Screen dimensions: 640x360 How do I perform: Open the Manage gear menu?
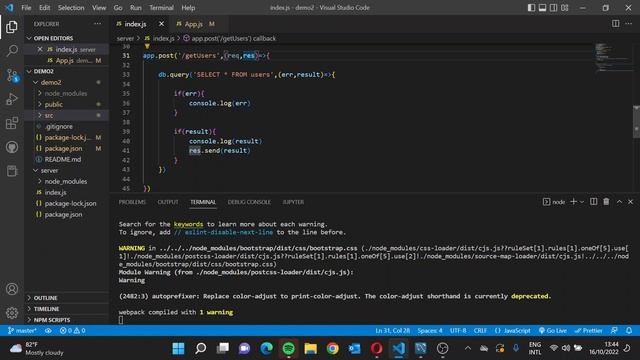point(12,313)
